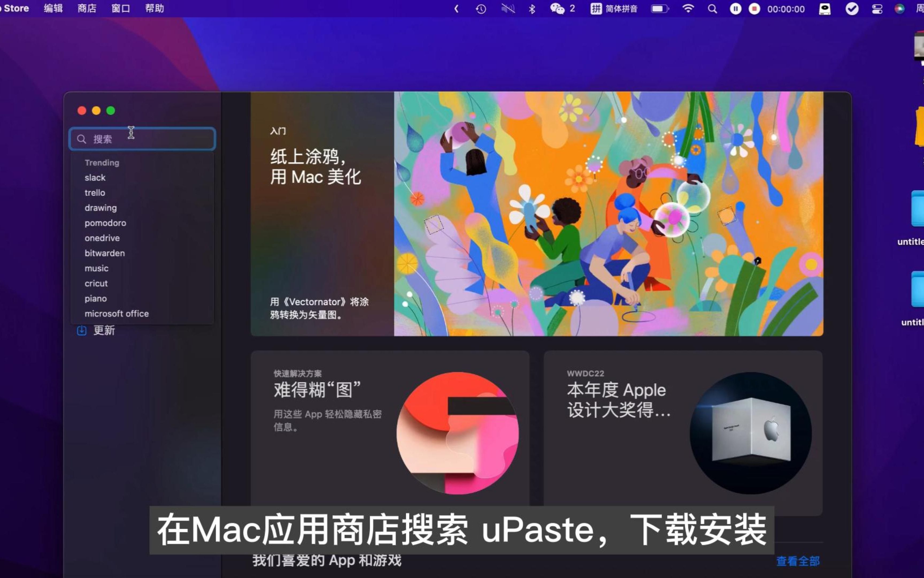The image size is (924, 578).
Task: Open the 纸上涂鸦 用 Mac 美化 headline
Action: tap(315, 167)
